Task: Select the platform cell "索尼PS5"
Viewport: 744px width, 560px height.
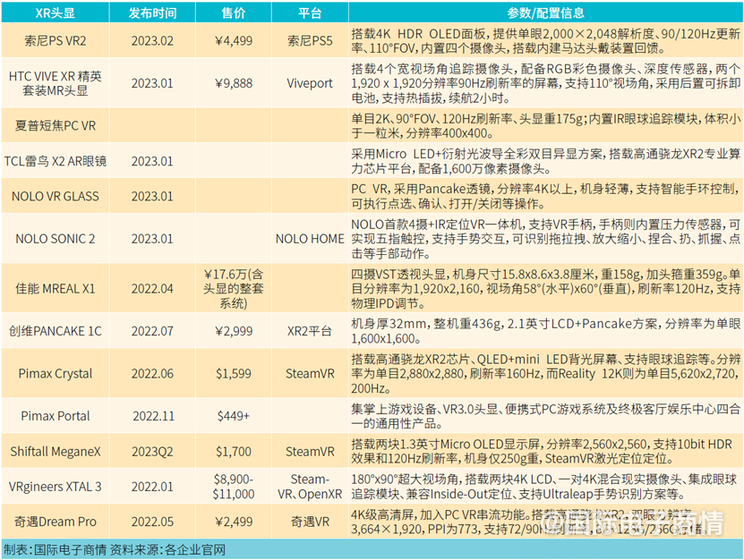Action: tap(310, 41)
